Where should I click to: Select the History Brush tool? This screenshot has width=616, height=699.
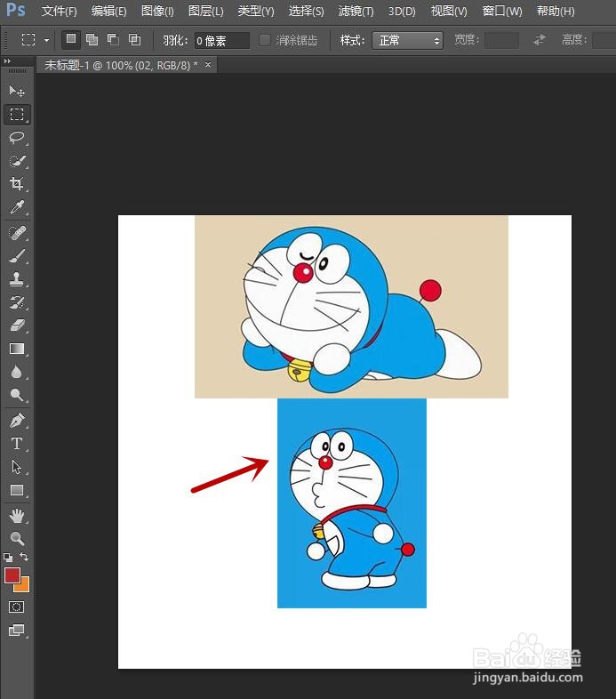17,302
